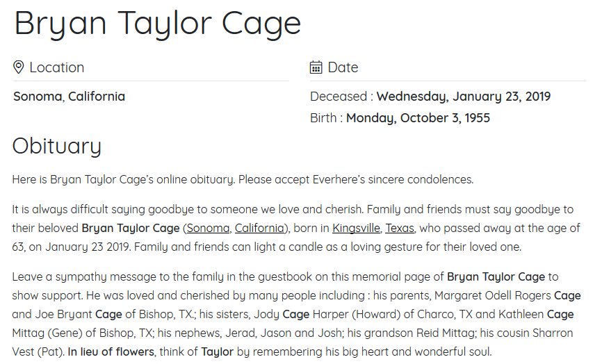Select the Date section label
602x364 pixels.
click(x=343, y=67)
